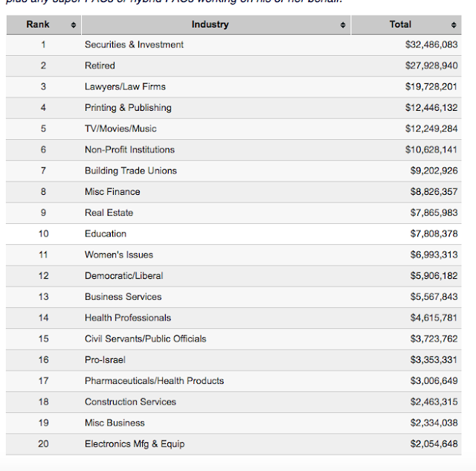476x471 pixels.
Task: Click the Democratic/Liberal industry entry
Action: (123, 275)
